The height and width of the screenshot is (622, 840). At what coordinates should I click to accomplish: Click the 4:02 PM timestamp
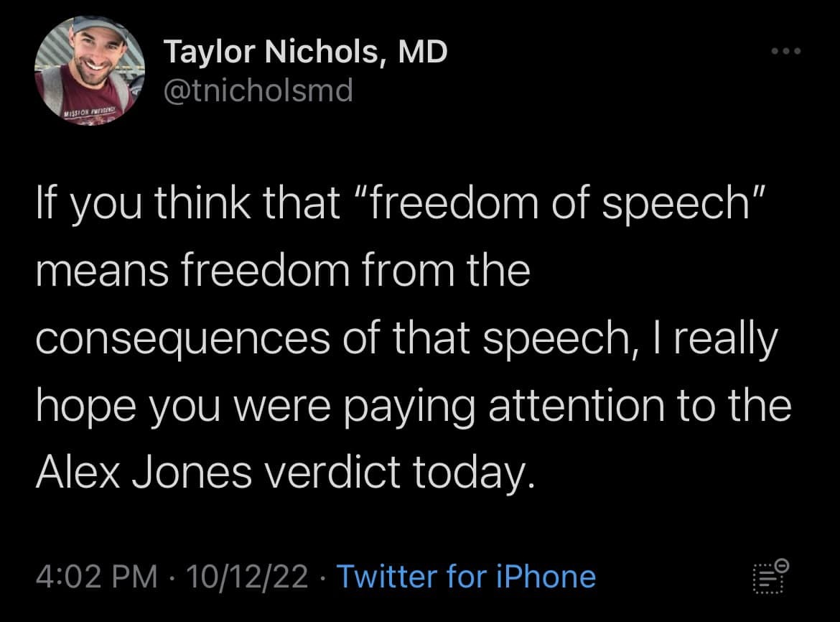95,576
